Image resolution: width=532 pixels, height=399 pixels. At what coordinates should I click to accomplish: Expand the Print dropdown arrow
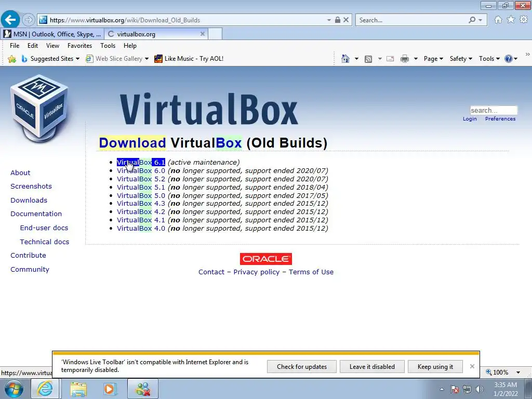pos(416,59)
